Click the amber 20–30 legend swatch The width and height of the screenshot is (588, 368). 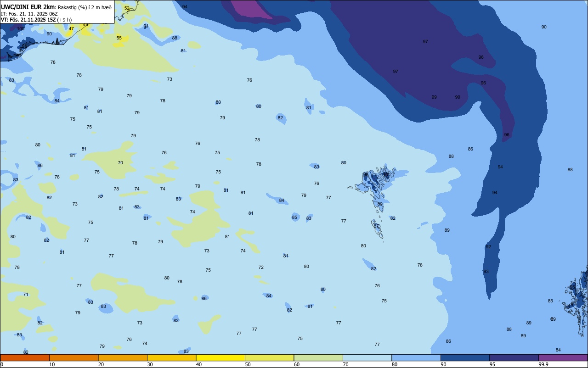[x=123, y=357]
